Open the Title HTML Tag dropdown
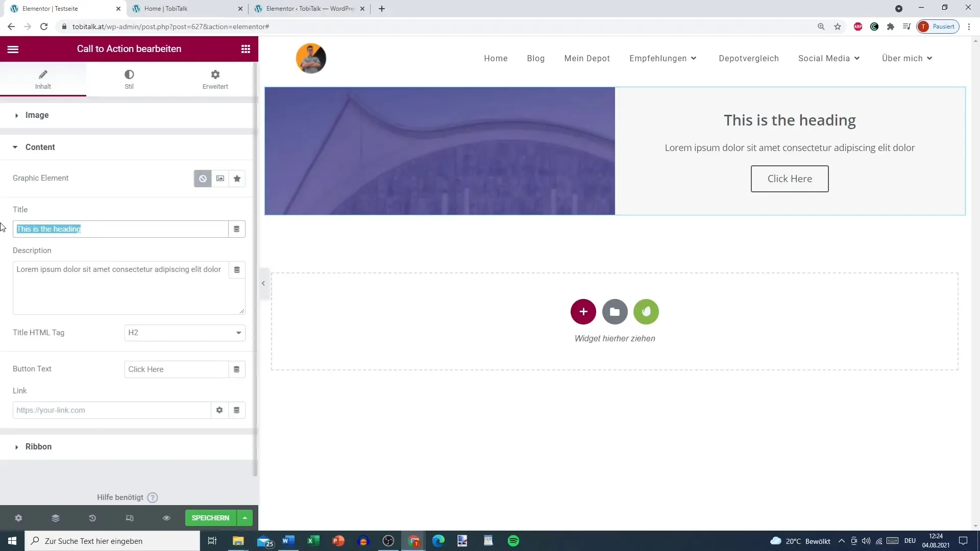 click(185, 333)
